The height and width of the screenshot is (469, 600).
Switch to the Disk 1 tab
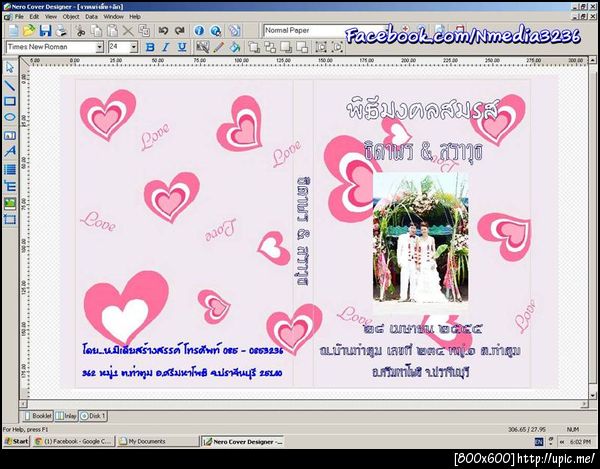(93, 416)
